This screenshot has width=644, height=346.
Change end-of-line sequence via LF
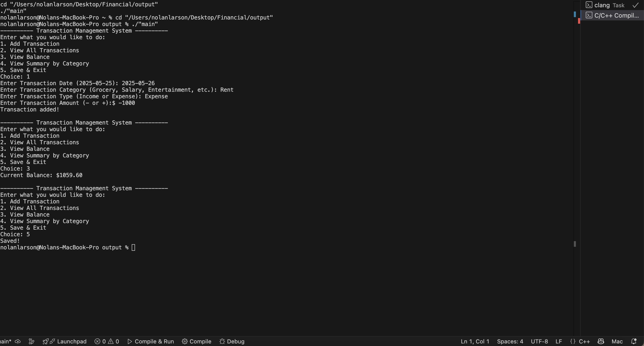coord(559,342)
